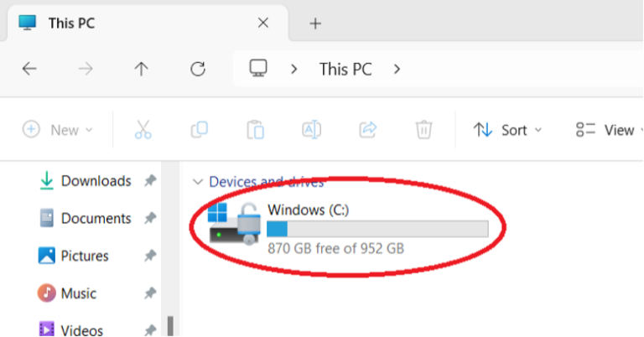This screenshot has height=337, width=644.
Task: Open the Pictures folder in sidebar
Action: [84, 256]
